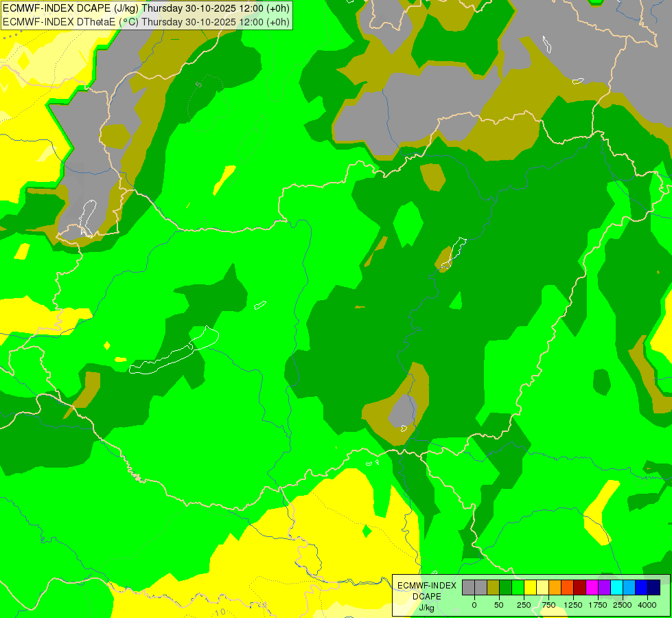The image size is (672, 618).
Task: Select the bright green swatch before 250
Action: tap(518, 588)
